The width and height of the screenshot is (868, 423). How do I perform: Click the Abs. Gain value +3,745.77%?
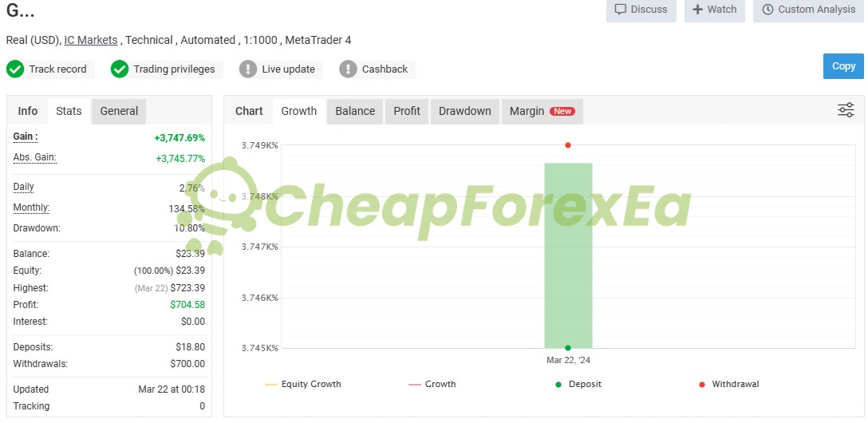(180, 158)
